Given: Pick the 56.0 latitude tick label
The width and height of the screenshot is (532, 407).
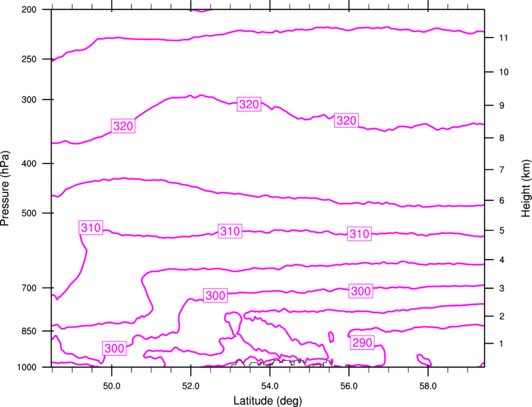Looking at the screenshot, I should pos(349,386).
